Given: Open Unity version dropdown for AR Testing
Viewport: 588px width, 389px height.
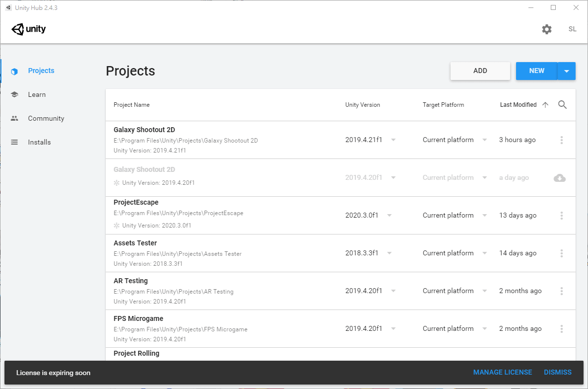Looking at the screenshot, I should pos(393,291).
